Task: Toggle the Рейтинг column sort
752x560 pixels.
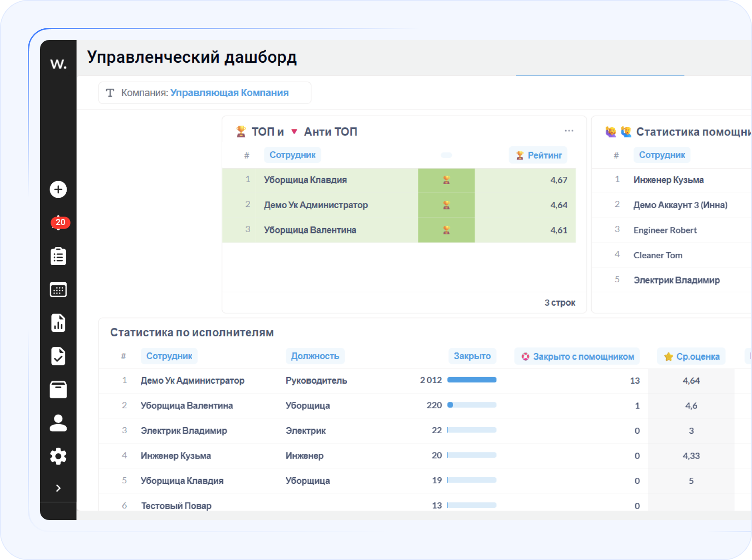Action: click(538, 155)
